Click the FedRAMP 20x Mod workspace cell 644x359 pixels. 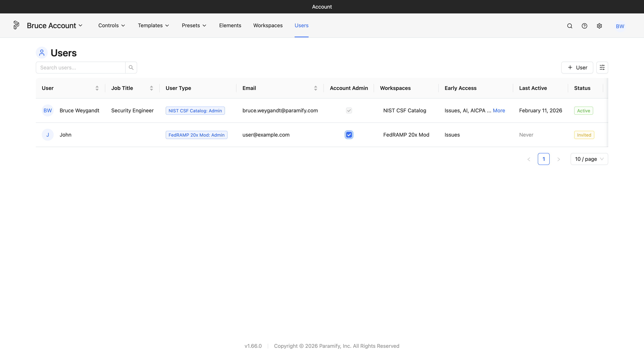(406, 135)
